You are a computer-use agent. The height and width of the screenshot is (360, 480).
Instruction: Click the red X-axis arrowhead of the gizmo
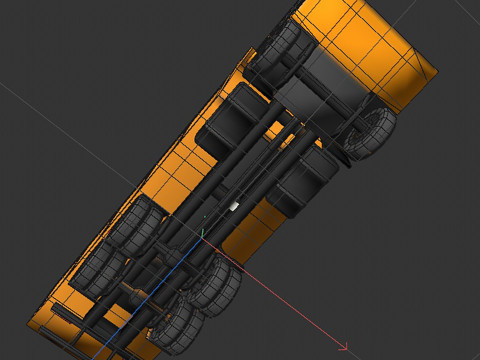coord(343,347)
